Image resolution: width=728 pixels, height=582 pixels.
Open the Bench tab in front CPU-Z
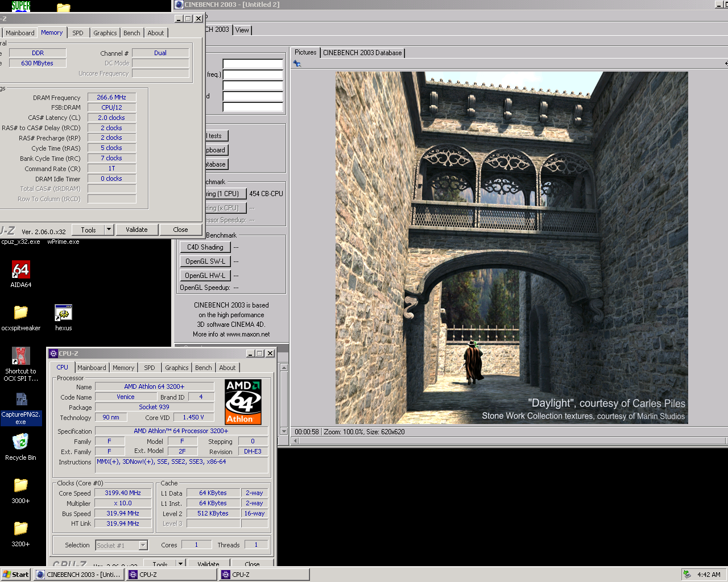(x=204, y=368)
